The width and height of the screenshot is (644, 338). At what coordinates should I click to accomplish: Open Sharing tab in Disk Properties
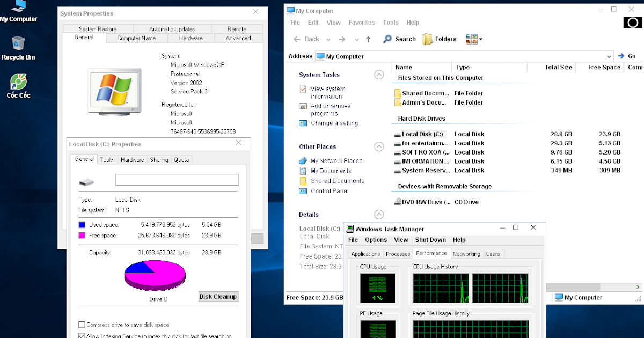point(159,160)
